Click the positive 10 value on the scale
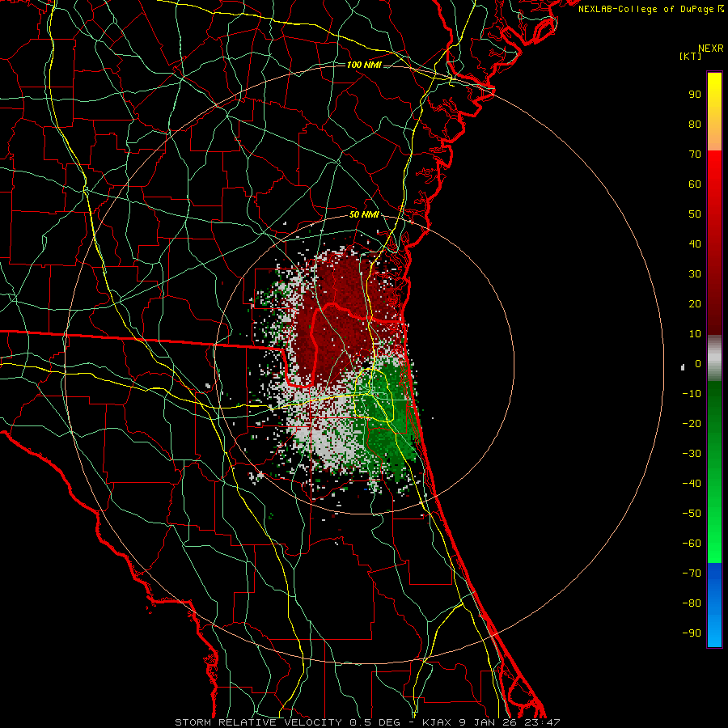This screenshot has height=728, width=728. tap(695, 334)
